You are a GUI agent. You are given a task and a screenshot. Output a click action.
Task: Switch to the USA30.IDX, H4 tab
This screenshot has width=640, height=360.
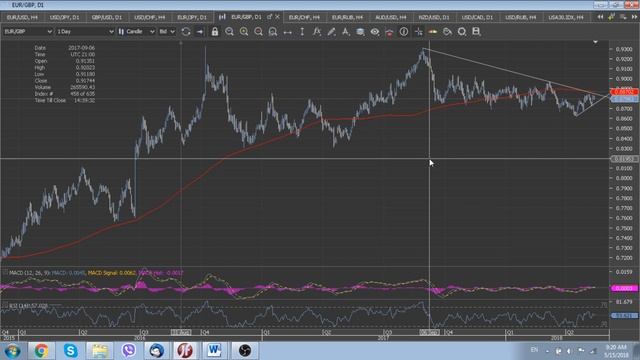pos(566,17)
